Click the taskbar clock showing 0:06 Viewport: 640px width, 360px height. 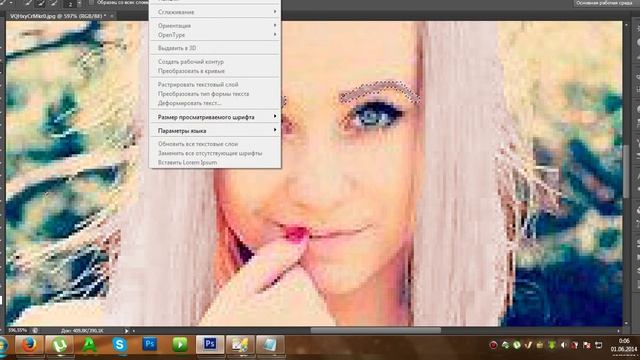(624, 345)
